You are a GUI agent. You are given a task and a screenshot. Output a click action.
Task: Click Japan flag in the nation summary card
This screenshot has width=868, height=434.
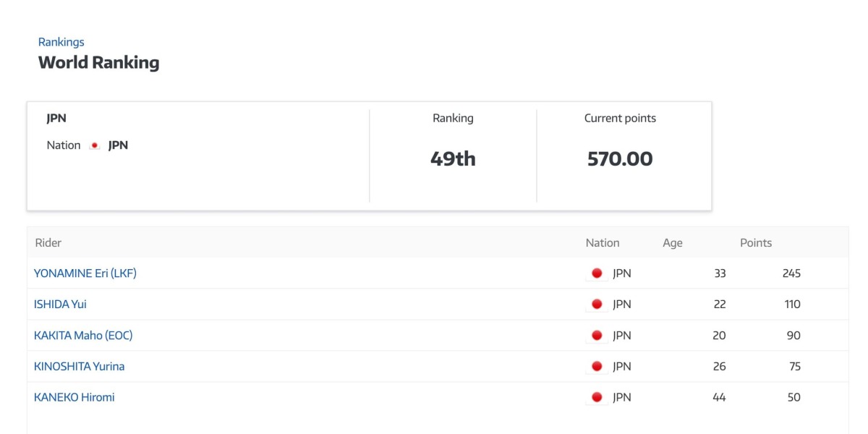coord(95,145)
